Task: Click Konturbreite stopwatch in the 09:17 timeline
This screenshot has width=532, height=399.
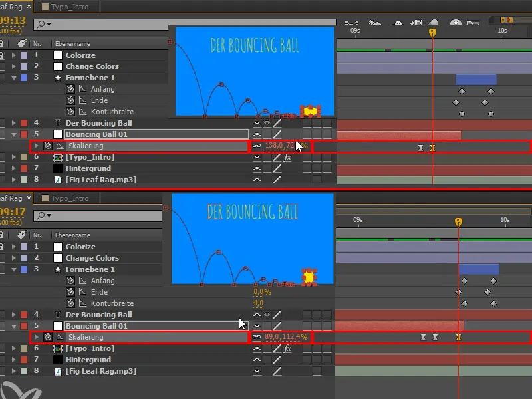Action: point(70,303)
